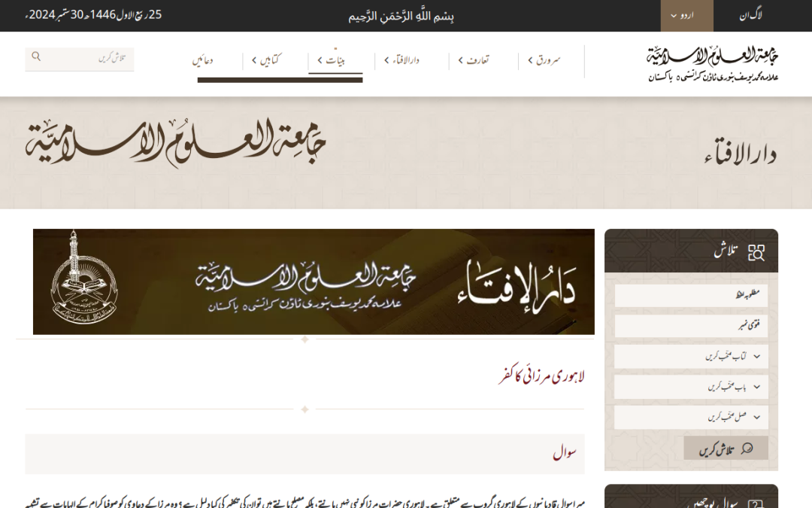Click the Darul Ifta banner image
The image size is (812, 508).
(314, 281)
